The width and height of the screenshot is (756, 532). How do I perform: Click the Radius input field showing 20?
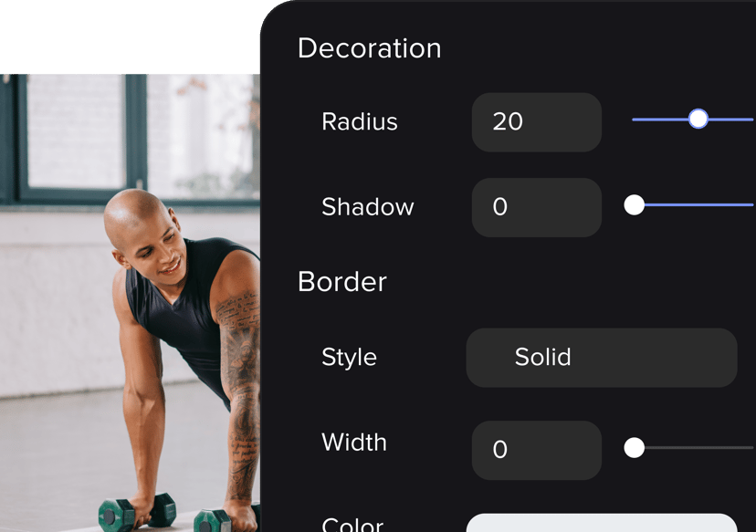[537, 122]
